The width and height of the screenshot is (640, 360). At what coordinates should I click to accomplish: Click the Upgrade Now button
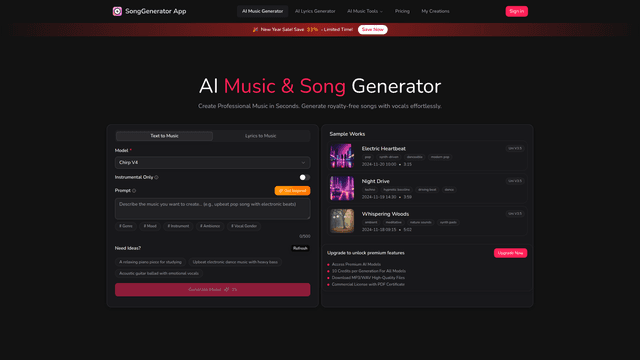pyautogui.click(x=510, y=253)
